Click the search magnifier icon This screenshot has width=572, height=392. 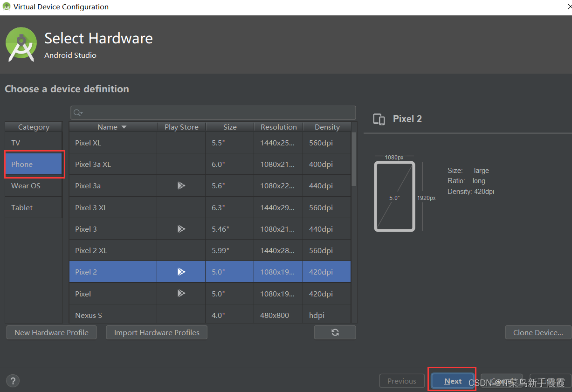pos(78,113)
